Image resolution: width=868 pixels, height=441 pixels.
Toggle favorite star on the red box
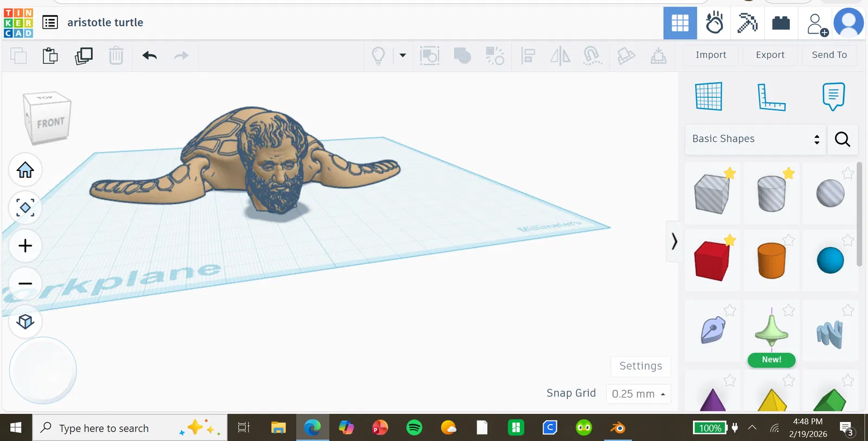pos(730,240)
